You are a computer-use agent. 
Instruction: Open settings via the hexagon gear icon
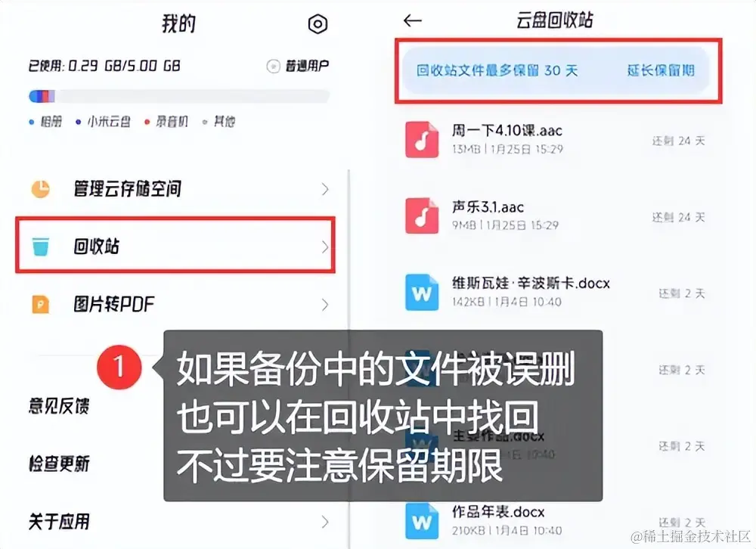[x=318, y=23]
